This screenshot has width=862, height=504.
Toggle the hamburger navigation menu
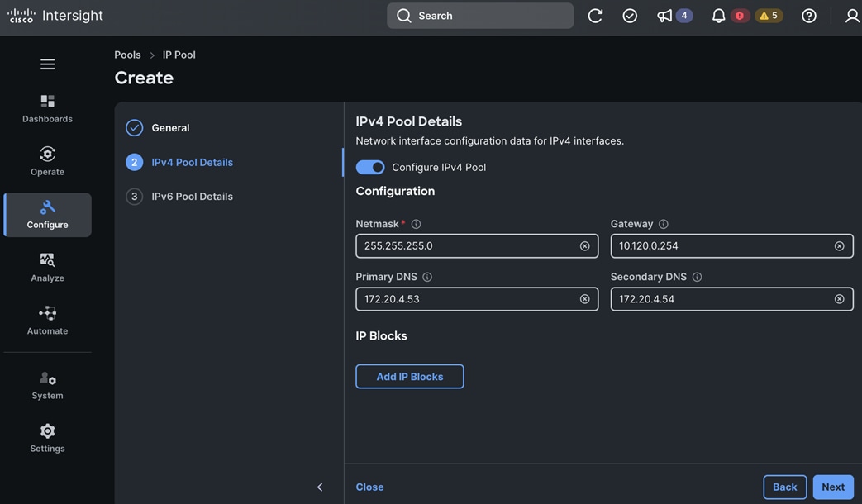point(47,64)
